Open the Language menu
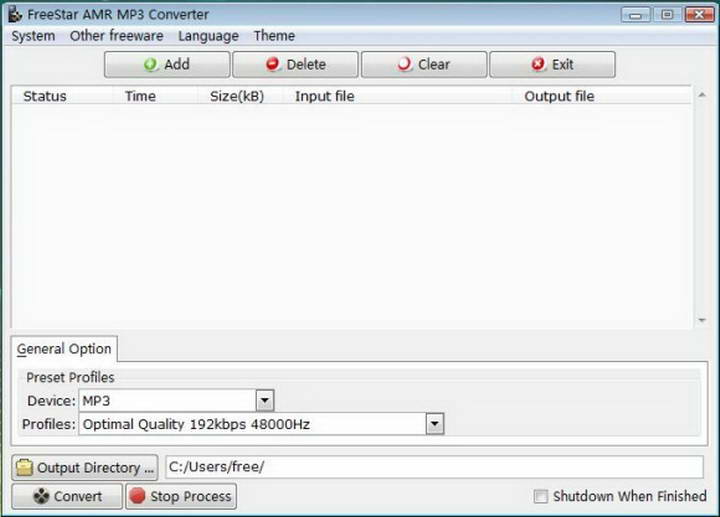 [208, 36]
